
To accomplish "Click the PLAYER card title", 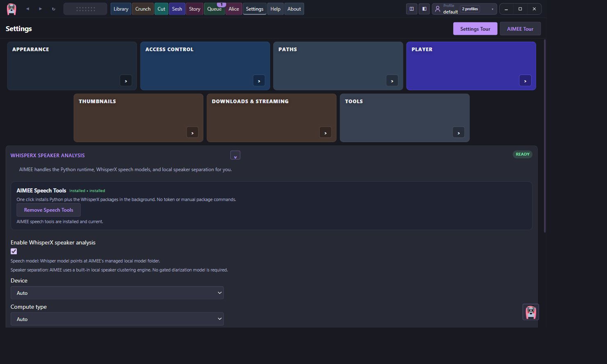I will (422, 49).
